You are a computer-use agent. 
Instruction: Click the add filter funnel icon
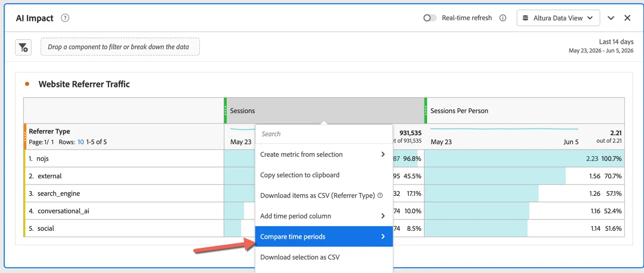(x=23, y=47)
